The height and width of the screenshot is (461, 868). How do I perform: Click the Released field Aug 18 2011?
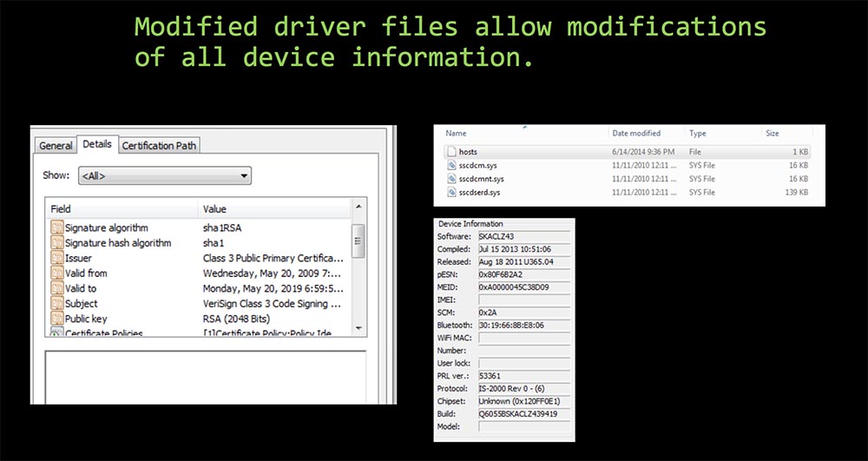[523, 262]
